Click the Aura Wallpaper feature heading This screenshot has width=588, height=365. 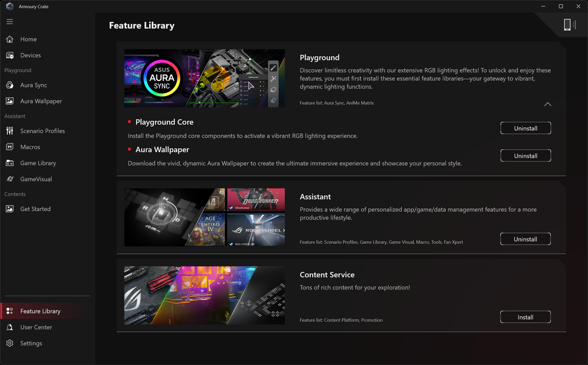[x=162, y=150]
